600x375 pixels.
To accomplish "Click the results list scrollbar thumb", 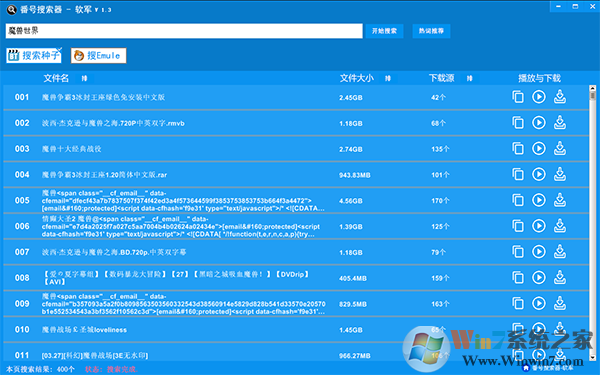I will click(593, 95).
